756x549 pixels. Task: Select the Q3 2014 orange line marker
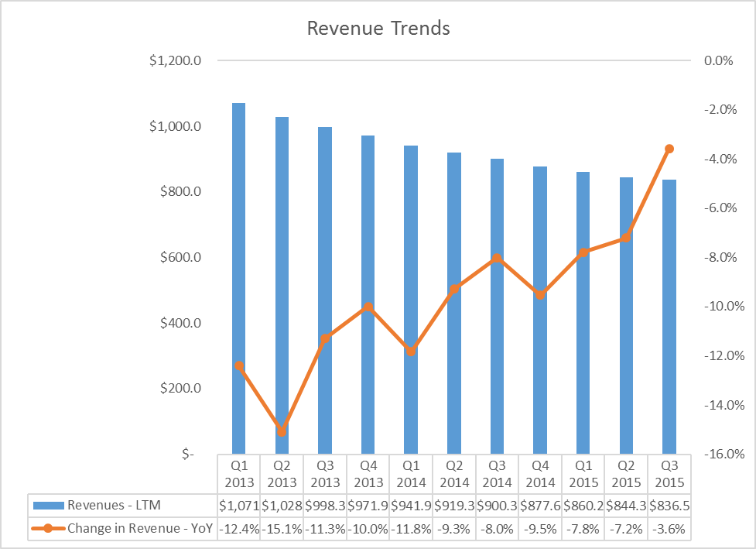tap(497, 258)
